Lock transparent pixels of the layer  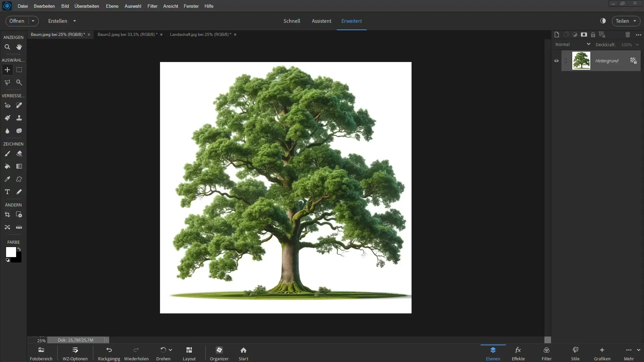coord(602,35)
